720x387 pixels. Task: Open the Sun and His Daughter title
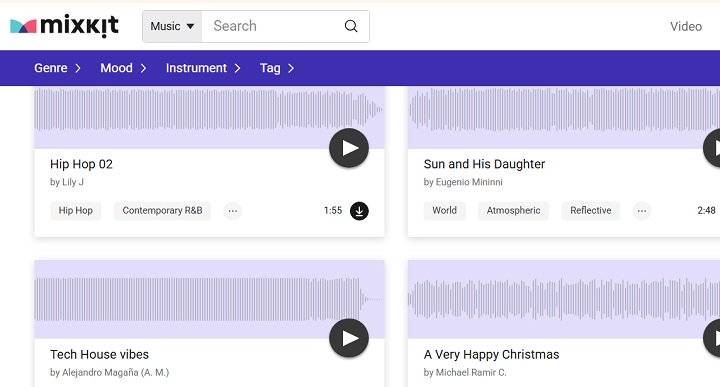484,164
